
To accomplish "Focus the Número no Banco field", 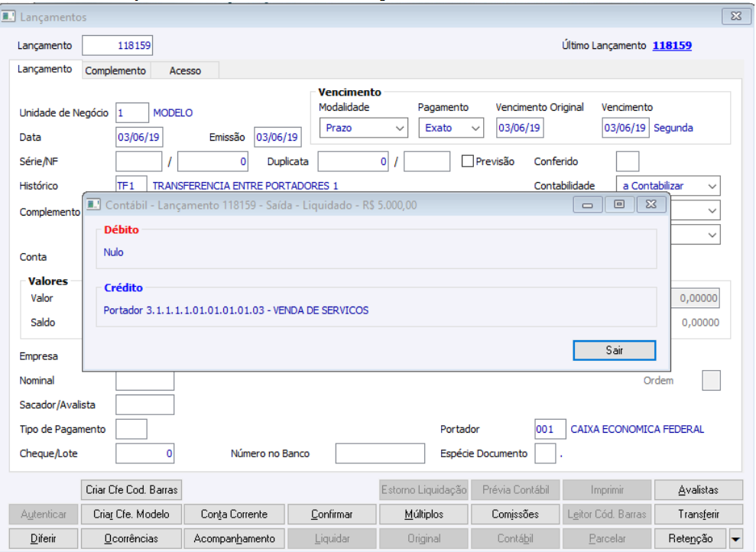I will point(380,453).
